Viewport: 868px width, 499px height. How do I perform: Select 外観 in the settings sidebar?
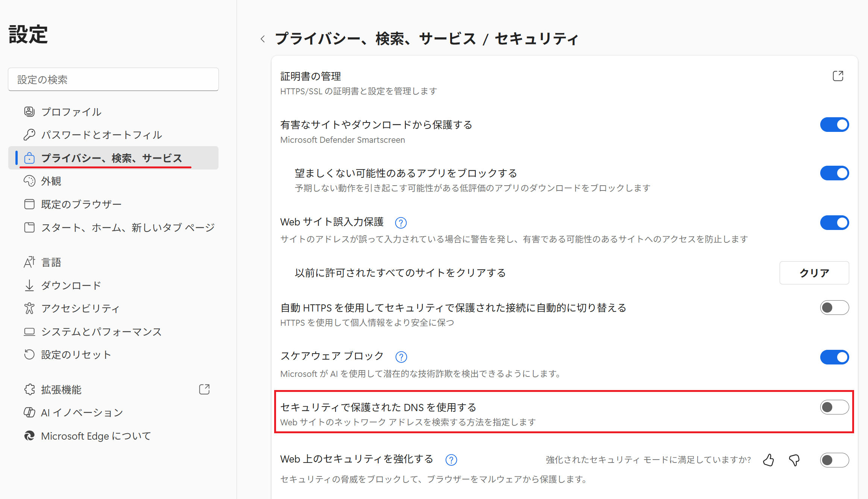click(x=51, y=181)
